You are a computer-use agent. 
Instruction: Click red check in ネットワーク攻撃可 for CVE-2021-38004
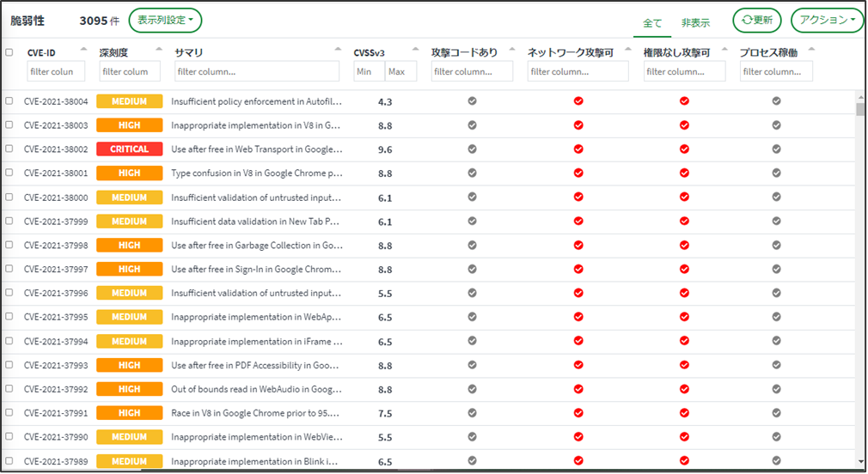click(x=578, y=101)
